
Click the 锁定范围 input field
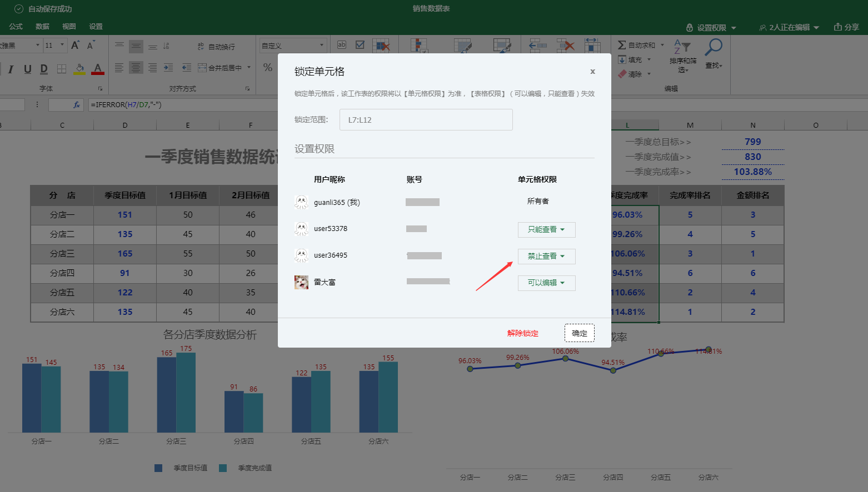click(426, 120)
